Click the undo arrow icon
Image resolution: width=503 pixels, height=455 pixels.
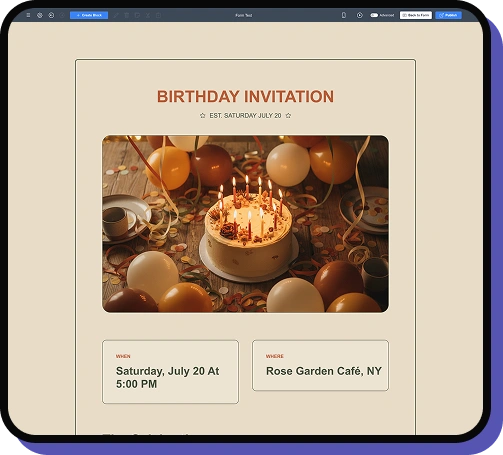(x=51, y=15)
